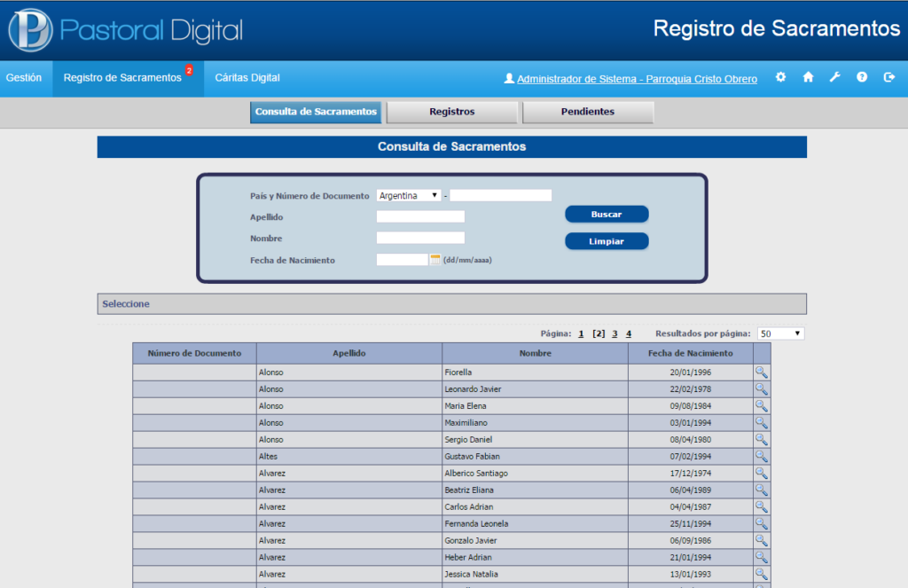The height and width of the screenshot is (588, 908).
Task: Sort by Nombre column header
Action: (x=535, y=353)
